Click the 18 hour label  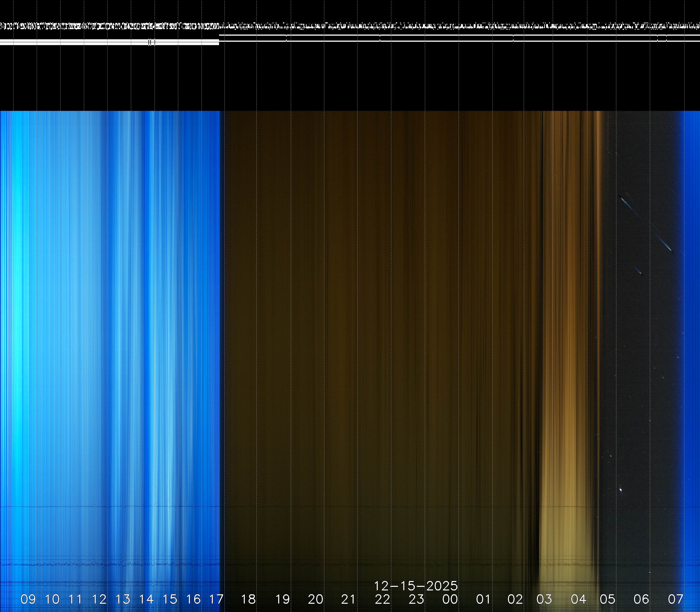(248, 599)
